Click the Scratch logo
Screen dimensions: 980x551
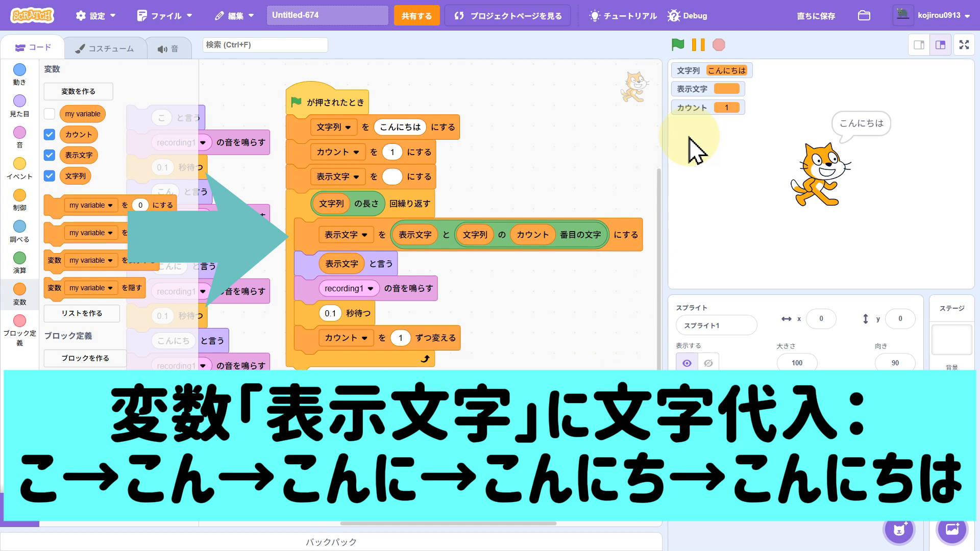click(32, 15)
